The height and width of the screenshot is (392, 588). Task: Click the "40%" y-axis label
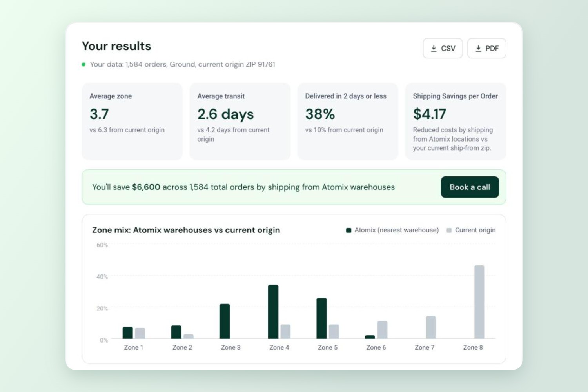click(102, 277)
